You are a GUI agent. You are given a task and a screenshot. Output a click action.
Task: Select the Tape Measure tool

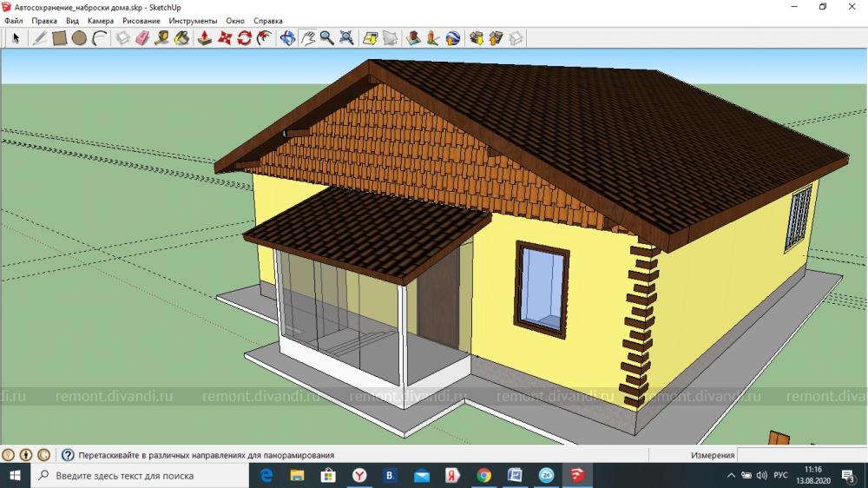(x=162, y=38)
